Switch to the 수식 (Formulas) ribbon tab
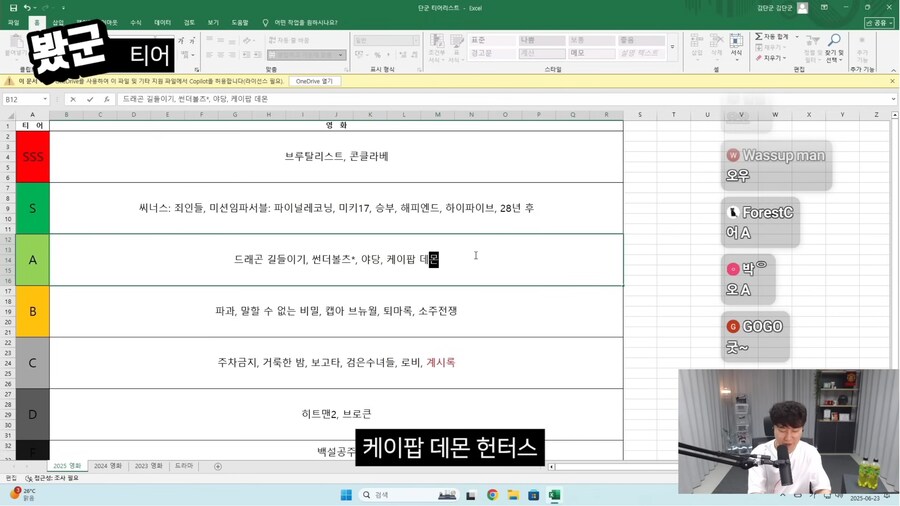This screenshot has height=506, width=900. [x=135, y=22]
